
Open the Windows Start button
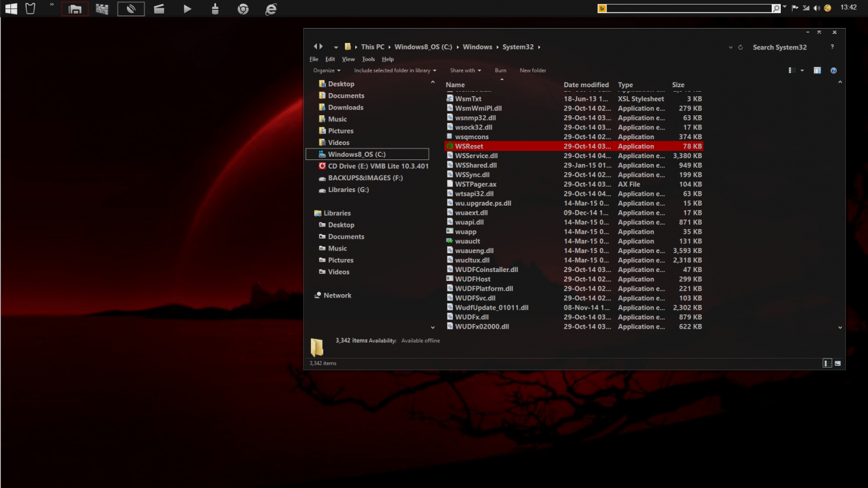tap(10, 8)
